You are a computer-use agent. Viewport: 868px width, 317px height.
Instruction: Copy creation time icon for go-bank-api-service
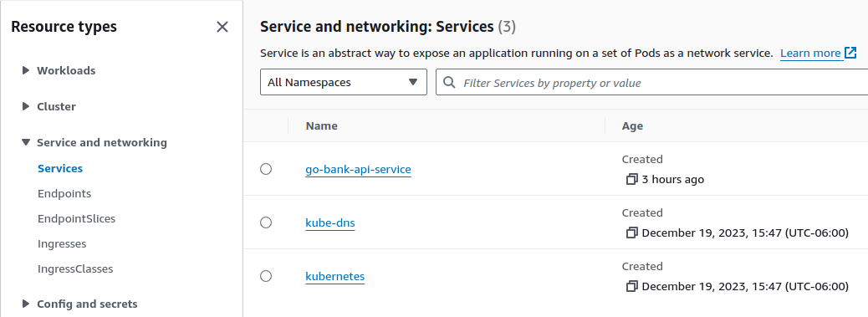tap(631, 179)
